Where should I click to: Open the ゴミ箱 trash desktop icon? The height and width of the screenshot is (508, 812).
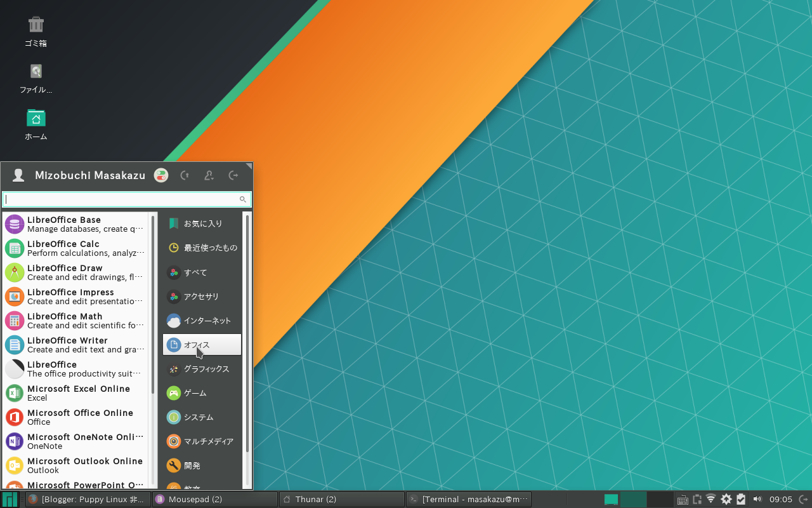coord(36,32)
